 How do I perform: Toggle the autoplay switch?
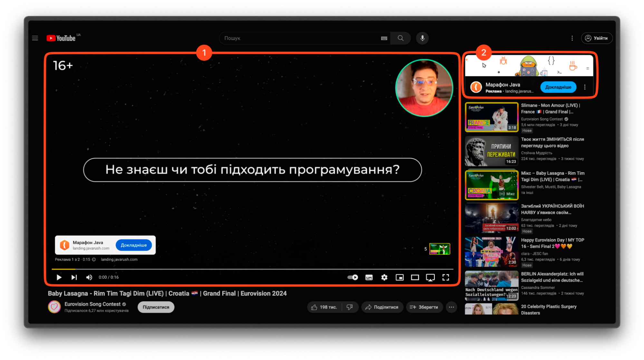pyautogui.click(x=352, y=277)
